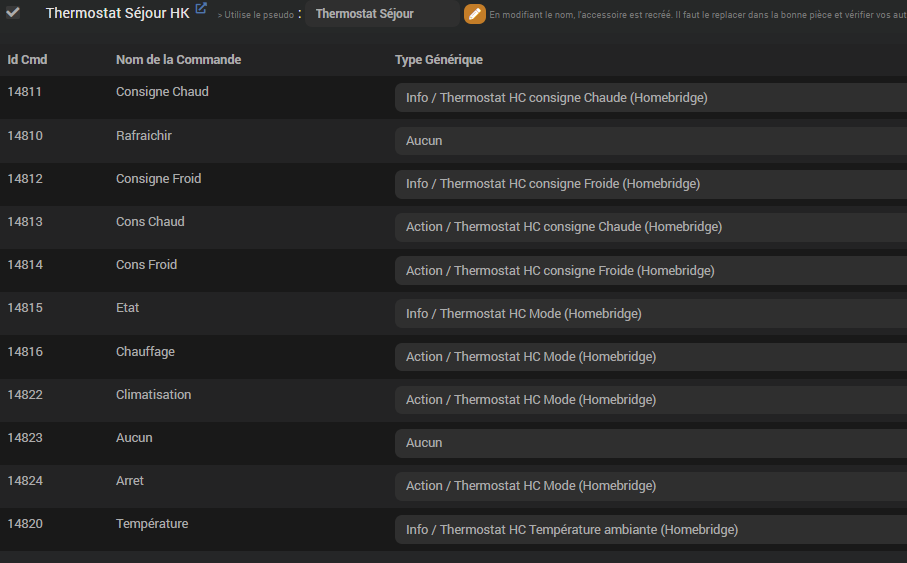Open generic type dropdown for command 14823
907x563 pixels.
pos(650,443)
